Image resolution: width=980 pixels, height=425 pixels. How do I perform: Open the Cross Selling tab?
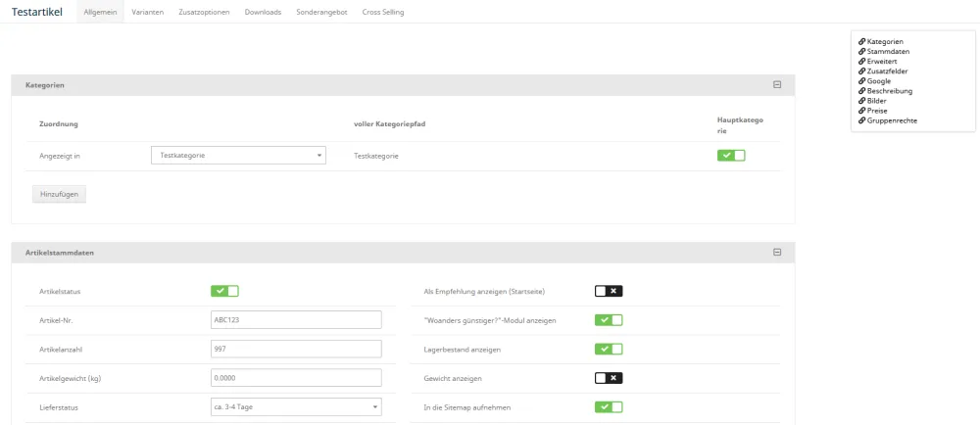(383, 12)
